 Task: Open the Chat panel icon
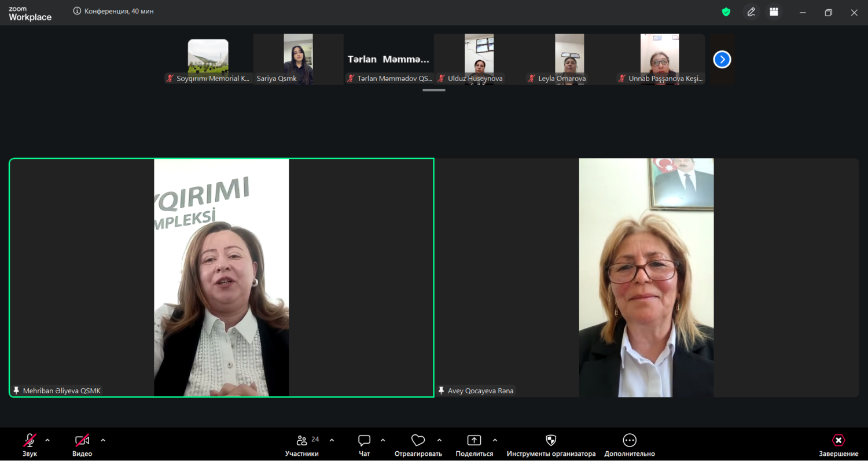tap(364, 441)
